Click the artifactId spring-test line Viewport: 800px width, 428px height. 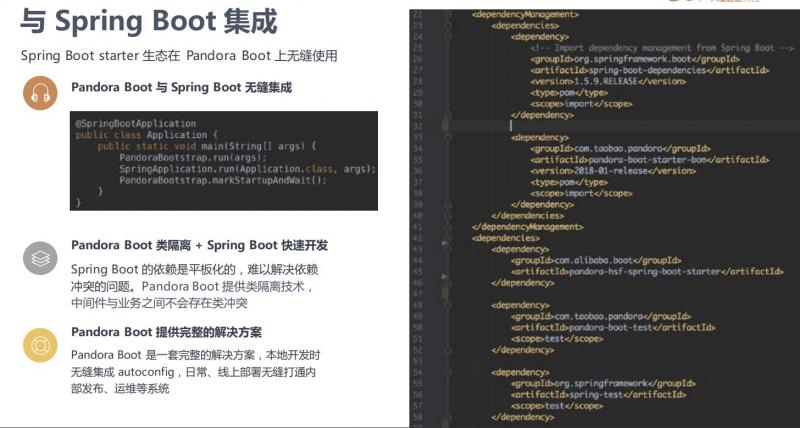(x=598, y=394)
